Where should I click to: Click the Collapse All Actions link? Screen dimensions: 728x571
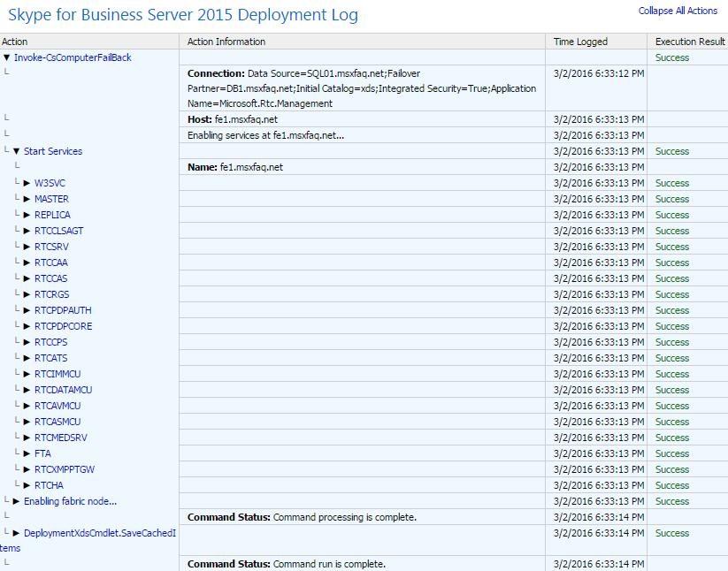click(678, 11)
